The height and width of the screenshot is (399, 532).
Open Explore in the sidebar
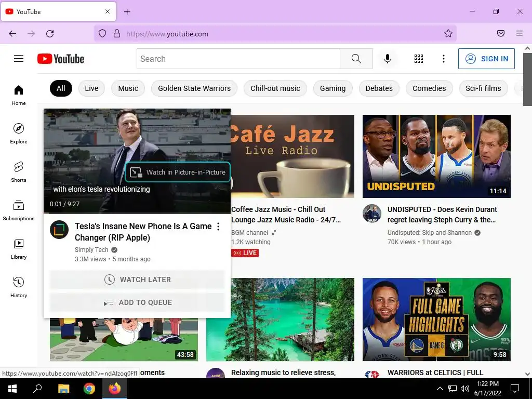[x=19, y=134]
